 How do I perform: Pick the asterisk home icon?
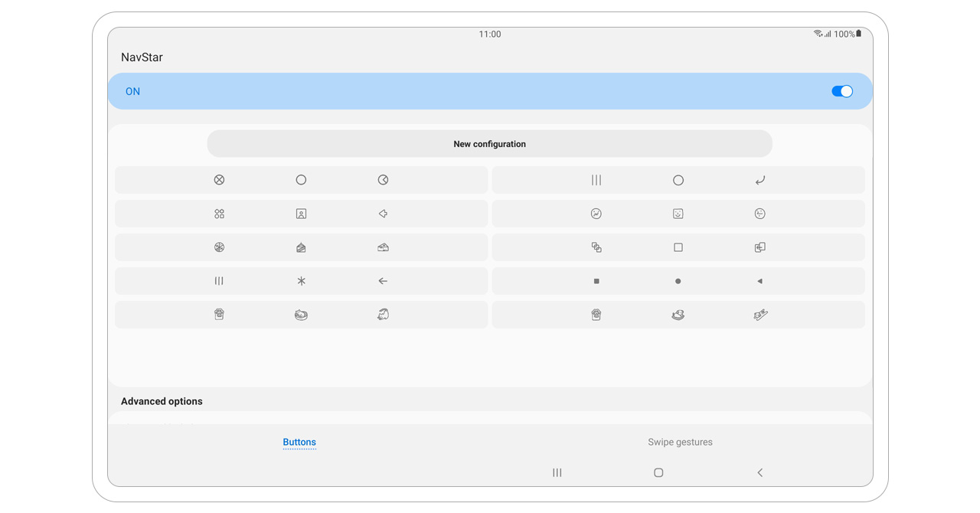point(301,281)
